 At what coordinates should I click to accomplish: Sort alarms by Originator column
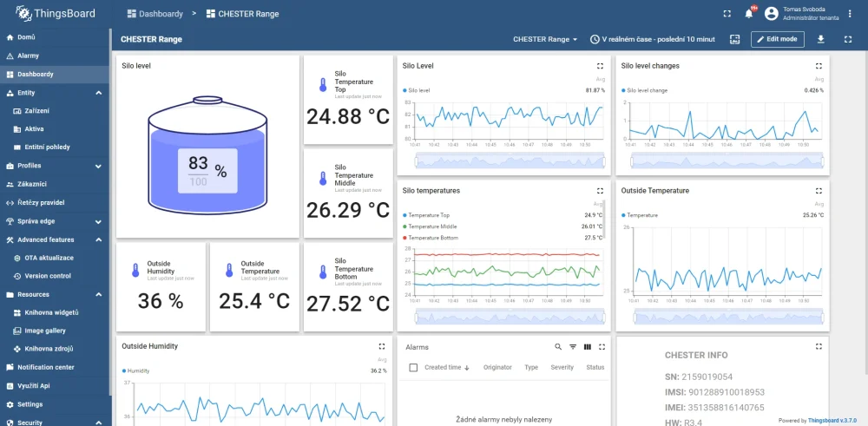click(497, 367)
